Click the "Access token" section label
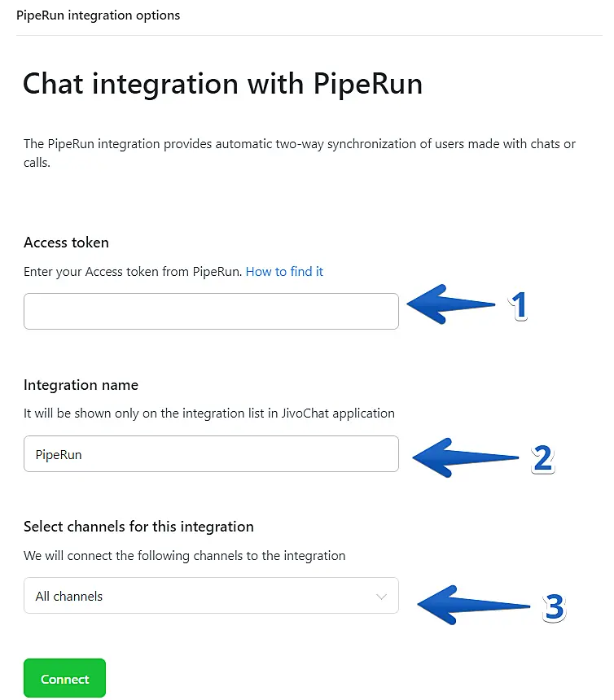 coord(66,243)
